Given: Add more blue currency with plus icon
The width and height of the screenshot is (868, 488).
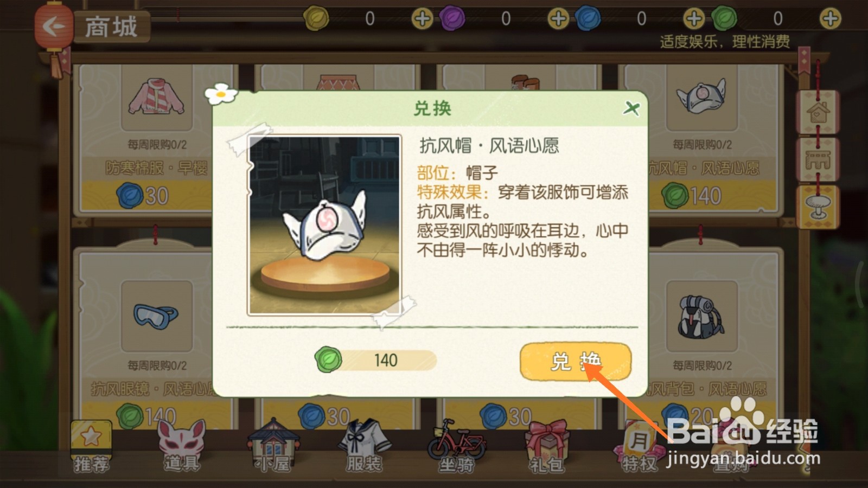Looking at the screenshot, I should coord(694,19).
